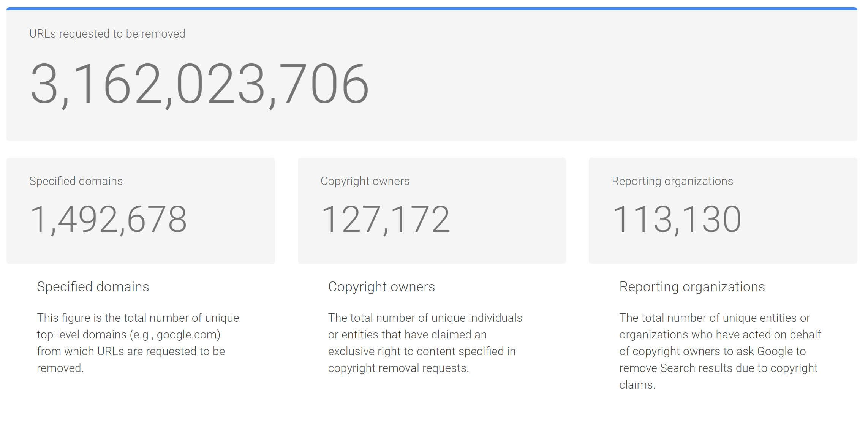Select the Reporting organizations section heading

[x=692, y=286]
